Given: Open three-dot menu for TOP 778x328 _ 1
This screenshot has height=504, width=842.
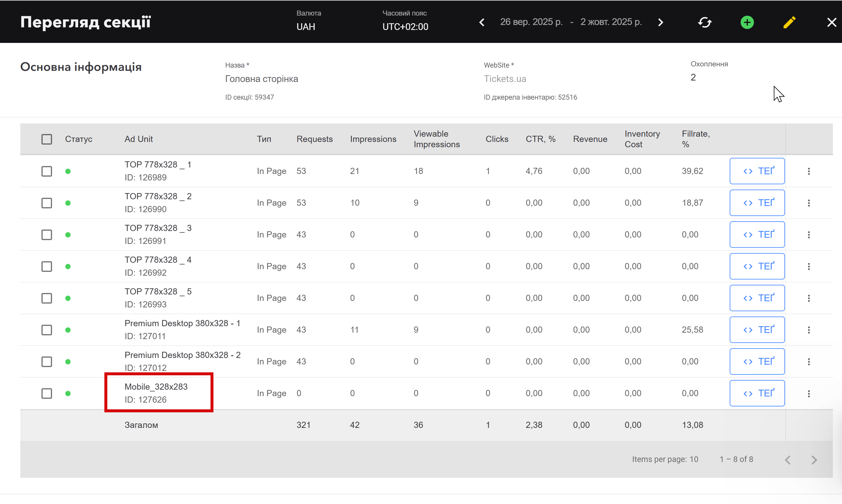Looking at the screenshot, I should point(809,171).
